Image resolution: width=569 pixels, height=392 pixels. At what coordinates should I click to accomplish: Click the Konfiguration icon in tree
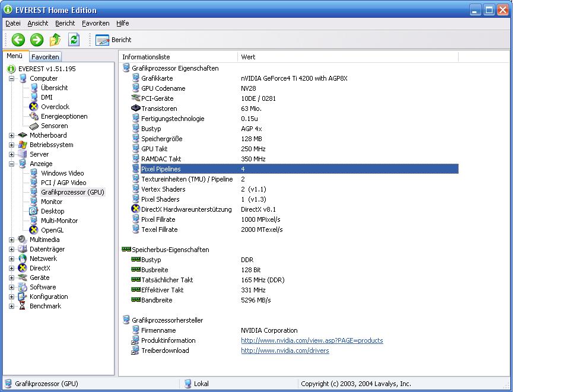pyautogui.click(x=23, y=297)
